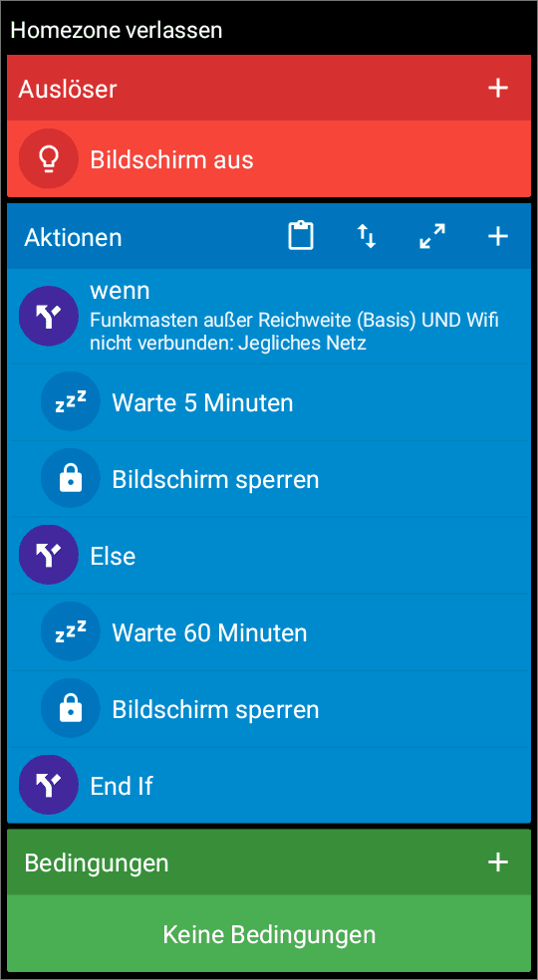Tap the first Bildschirm sperren lock icon
The image size is (538, 980).
[x=70, y=479]
